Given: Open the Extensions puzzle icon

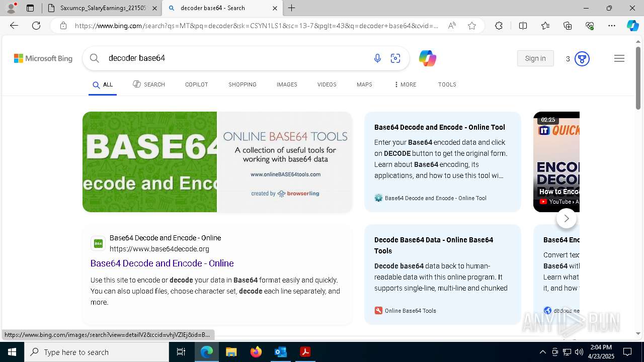Looking at the screenshot, I should [x=499, y=26].
